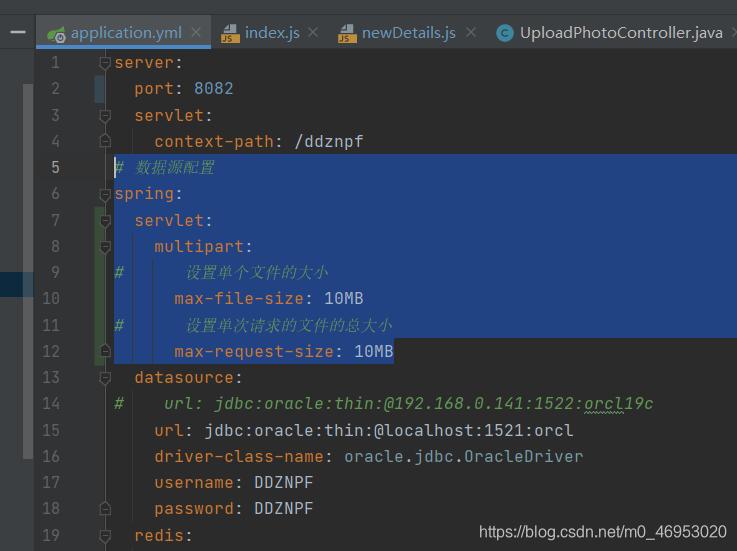Click the max-request-size value 10MB
This screenshot has height=551, width=737.
pyautogui.click(x=374, y=351)
